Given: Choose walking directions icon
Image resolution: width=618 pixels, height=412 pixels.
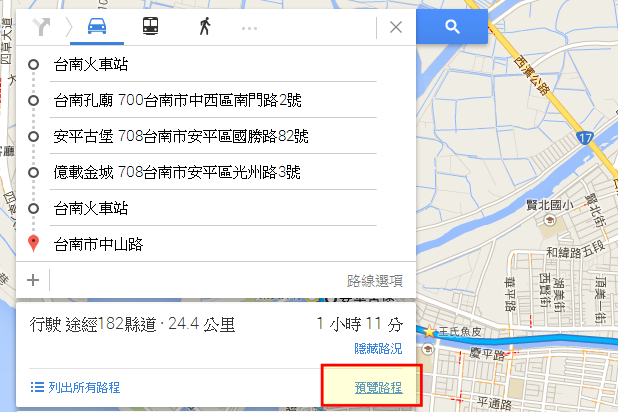Looking at the screenshot, I should point(205,26).
